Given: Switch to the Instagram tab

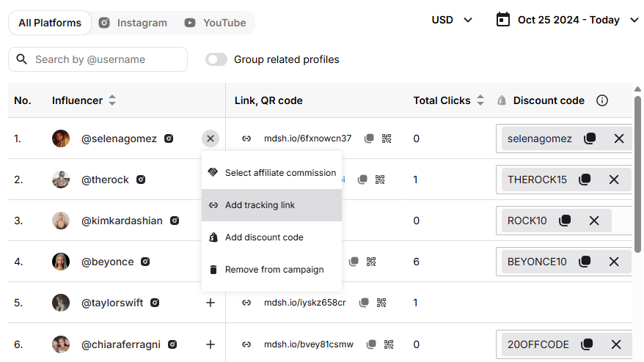Looking at the screenshot, I should (133, 23).
